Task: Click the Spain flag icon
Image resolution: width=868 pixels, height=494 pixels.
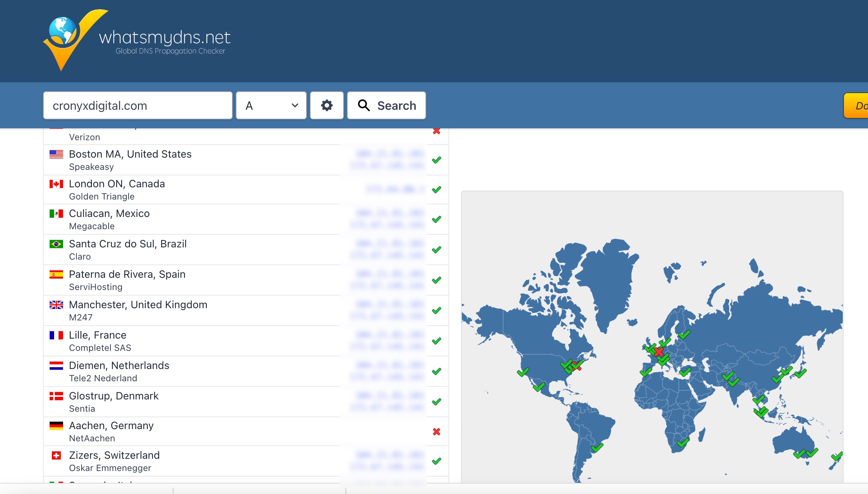Action: click(x=56, y=275)
